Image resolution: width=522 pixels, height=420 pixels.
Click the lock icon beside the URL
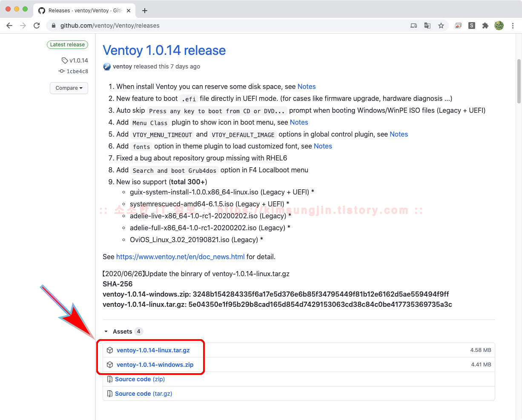(x=54, y=26)
